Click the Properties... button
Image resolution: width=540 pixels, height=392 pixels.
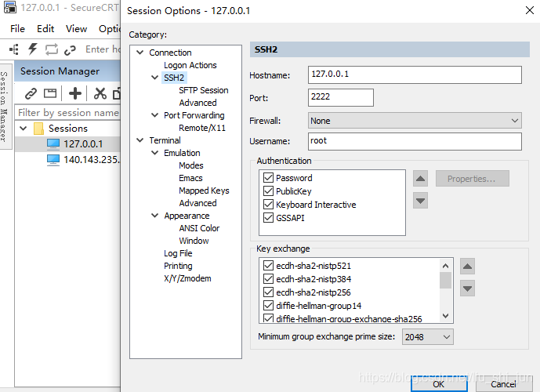[x=472, y=179]
